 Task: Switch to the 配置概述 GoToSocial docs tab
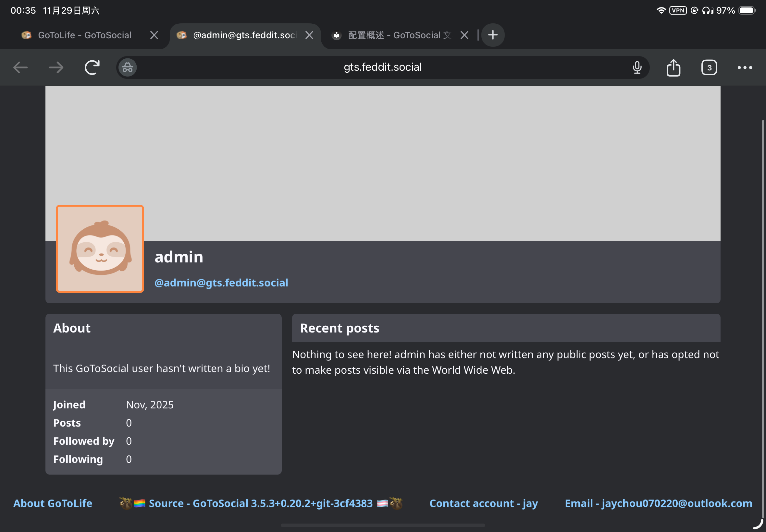pyautogui.click(x=399, y=35)
